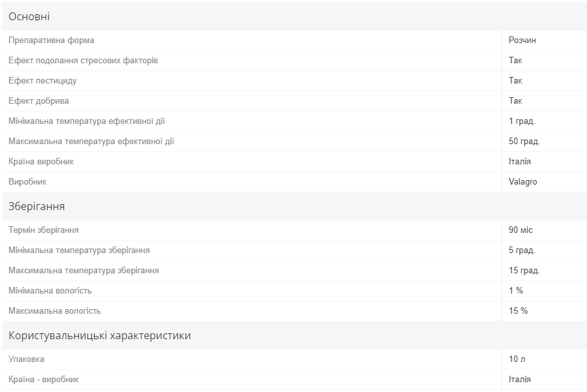This screenshot has height=392, width=587.
Task: Click the "Країна виробник" row label
Action: click(x=41, y=162)
